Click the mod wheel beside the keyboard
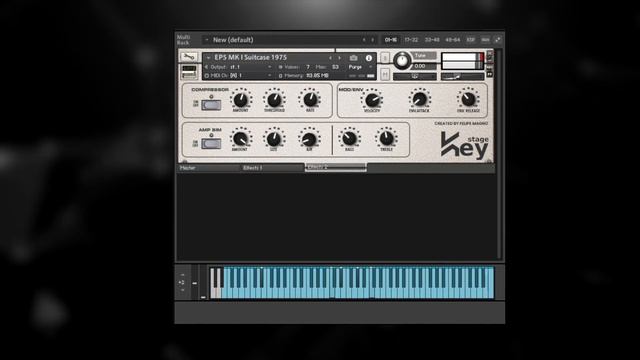Image resolution: width=640 pixels, height=360 pixels. [203, 282]
